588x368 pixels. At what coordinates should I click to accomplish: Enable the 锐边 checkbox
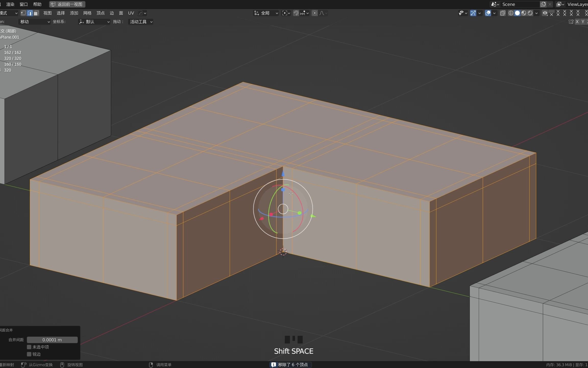29,354
